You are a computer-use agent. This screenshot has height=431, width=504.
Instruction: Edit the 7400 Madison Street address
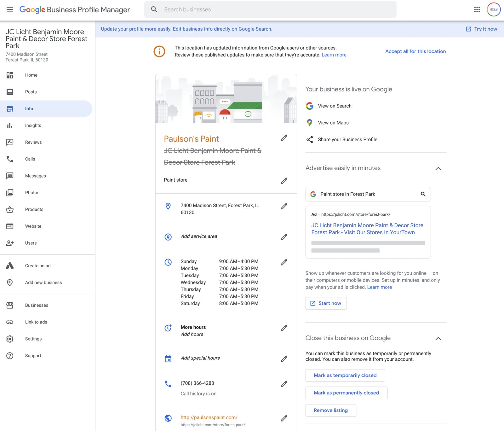(x=284, y=206)
